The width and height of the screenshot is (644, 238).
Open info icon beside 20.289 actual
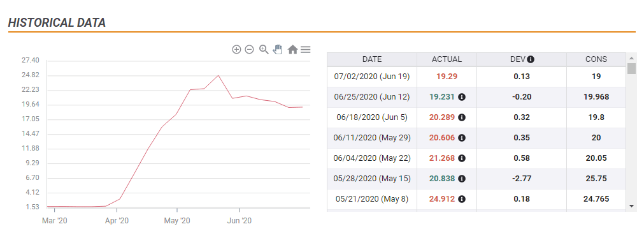point(462,117)
